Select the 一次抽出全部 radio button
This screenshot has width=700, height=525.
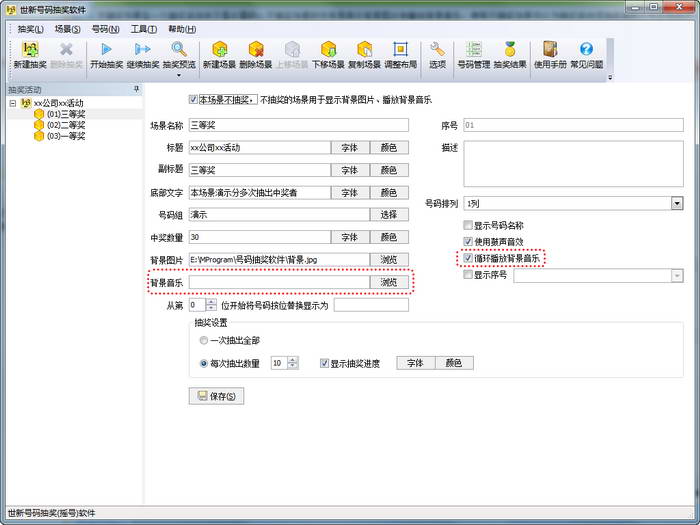pos(204,341)
